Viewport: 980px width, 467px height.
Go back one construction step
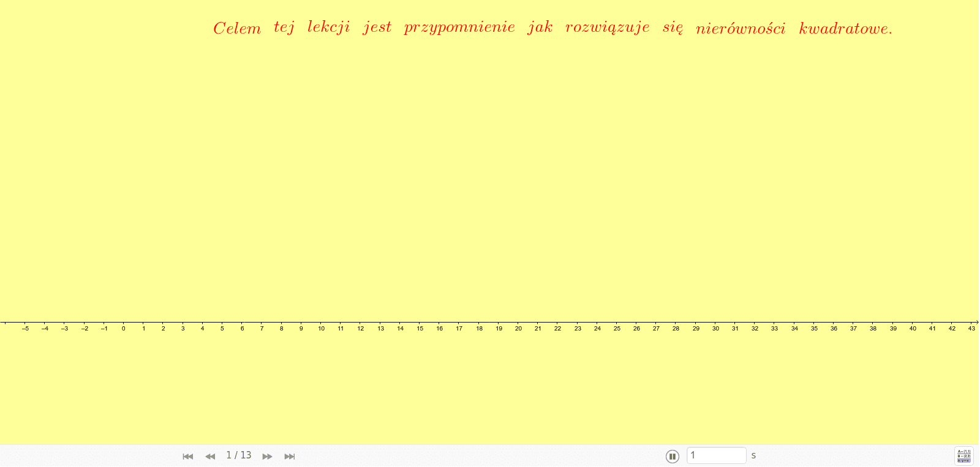[210, 457]
